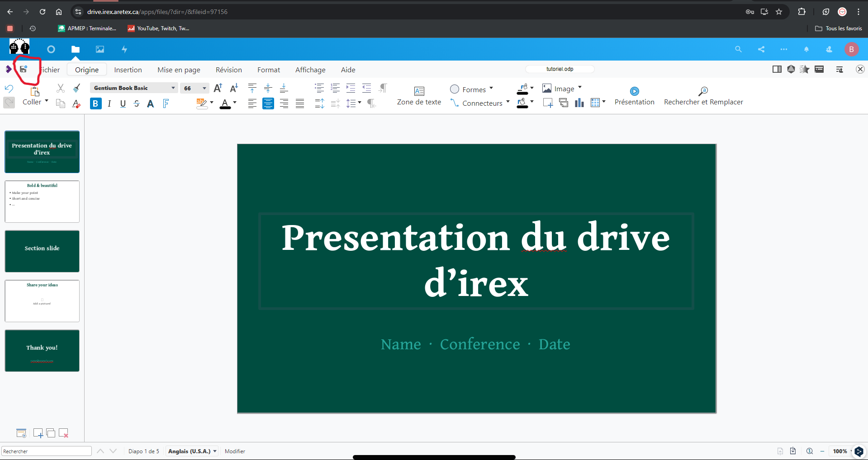The width and height of the screenshot is (868, 460).
Task: Click the Cut scissors icon
Action: click(61, 88)
